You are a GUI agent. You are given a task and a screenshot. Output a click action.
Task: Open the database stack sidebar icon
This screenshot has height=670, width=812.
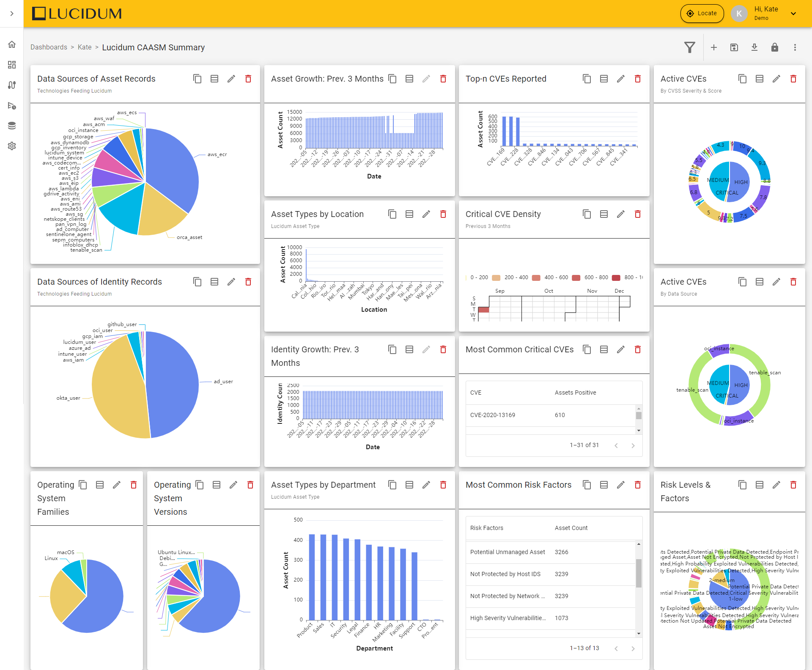click(12, 126)
